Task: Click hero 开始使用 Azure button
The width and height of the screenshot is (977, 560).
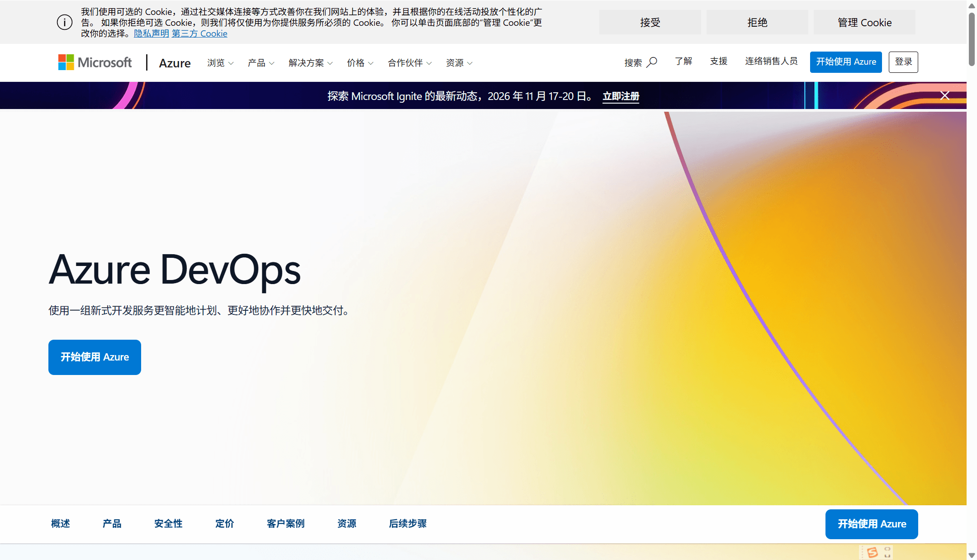Action: [95, 357]
